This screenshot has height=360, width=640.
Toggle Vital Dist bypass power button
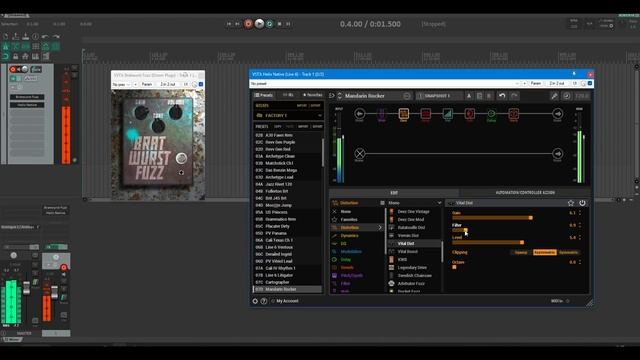(x=582, y=203)
